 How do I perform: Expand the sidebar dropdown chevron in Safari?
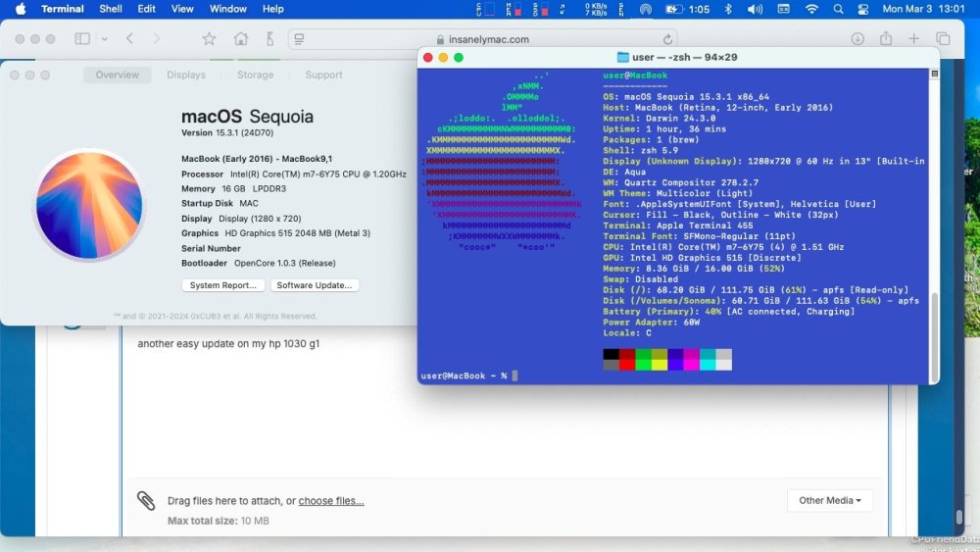point(105,39)
